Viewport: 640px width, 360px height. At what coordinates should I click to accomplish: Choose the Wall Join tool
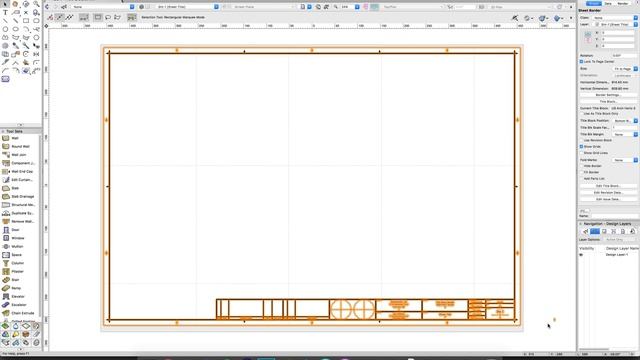[x=20, y=155]
